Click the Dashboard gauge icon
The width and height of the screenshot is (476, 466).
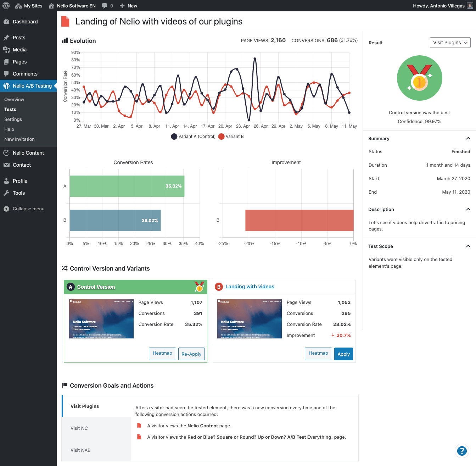click(6, 22)
